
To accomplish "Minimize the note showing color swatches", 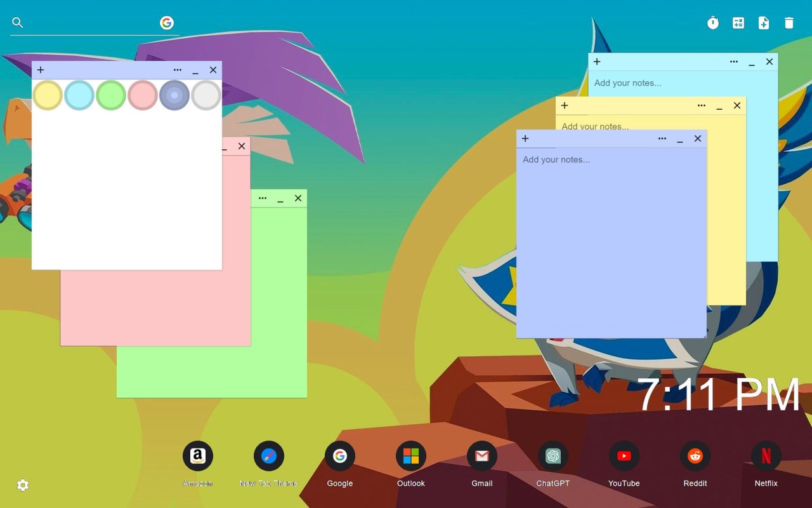I will (195, 71).
